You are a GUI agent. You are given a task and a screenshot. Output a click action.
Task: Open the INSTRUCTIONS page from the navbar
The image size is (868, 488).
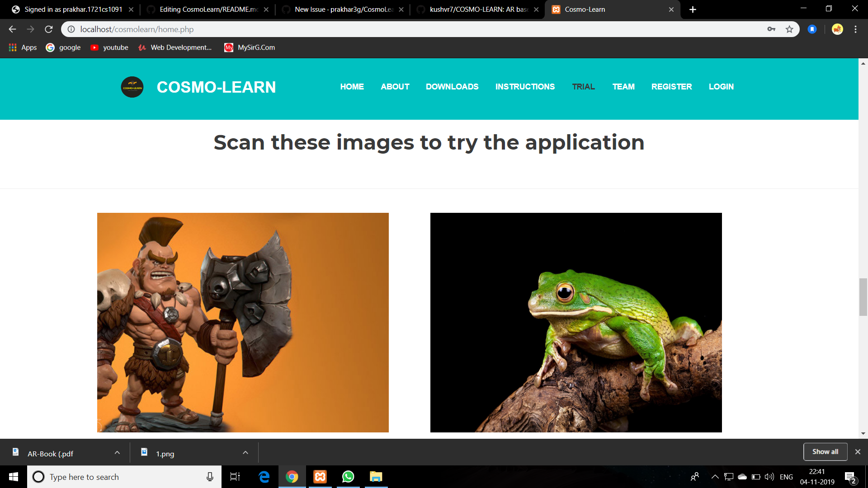pos(525,86)
